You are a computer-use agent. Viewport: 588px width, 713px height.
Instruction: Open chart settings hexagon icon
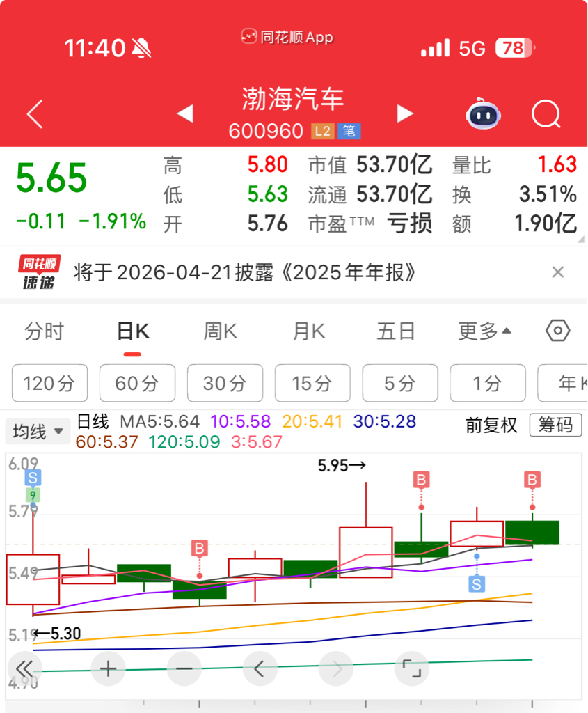point(557,331)
